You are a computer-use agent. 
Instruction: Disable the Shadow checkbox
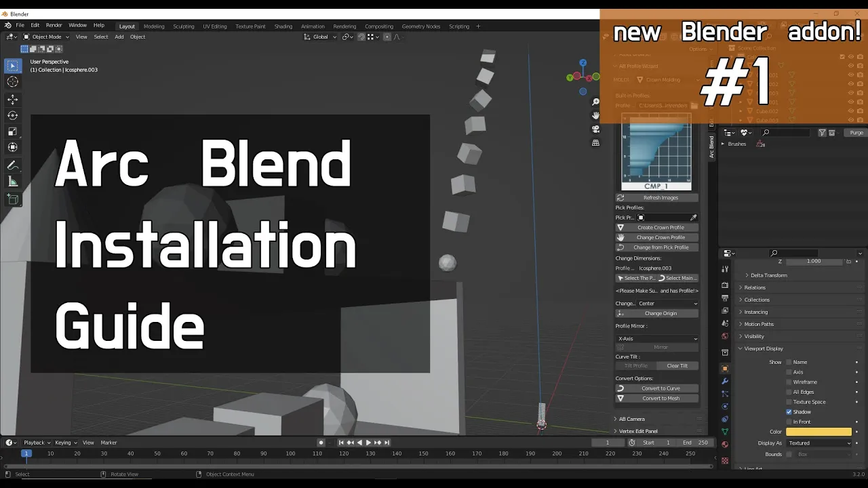(x=789, y=412)
